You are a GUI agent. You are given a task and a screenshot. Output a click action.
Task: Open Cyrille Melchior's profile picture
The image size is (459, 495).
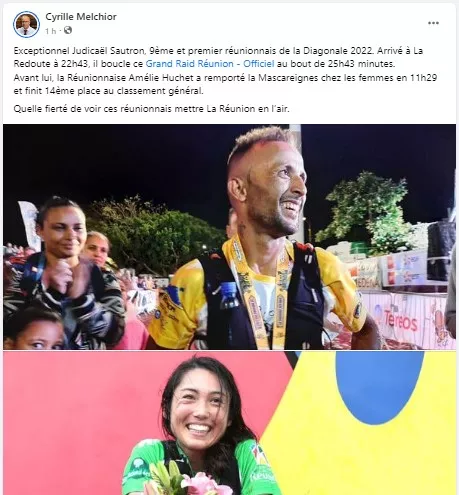click(26, 24)
